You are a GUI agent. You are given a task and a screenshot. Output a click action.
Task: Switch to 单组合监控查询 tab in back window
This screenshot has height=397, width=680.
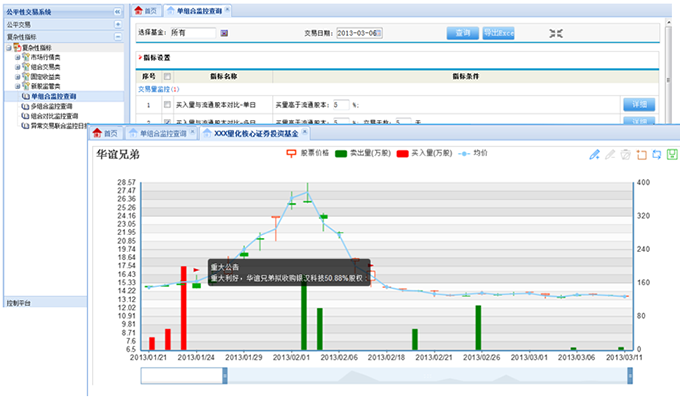tap(199, 11)
